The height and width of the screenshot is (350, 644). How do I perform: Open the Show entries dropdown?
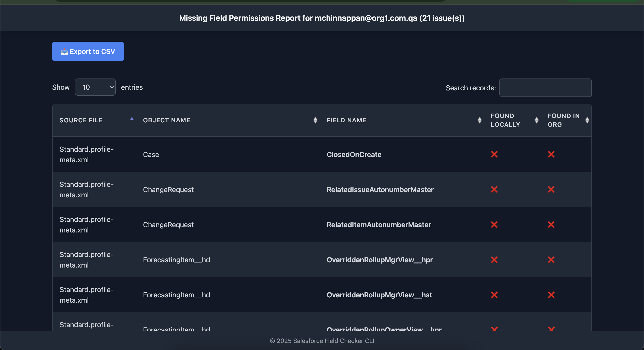[x=95, y=87]
